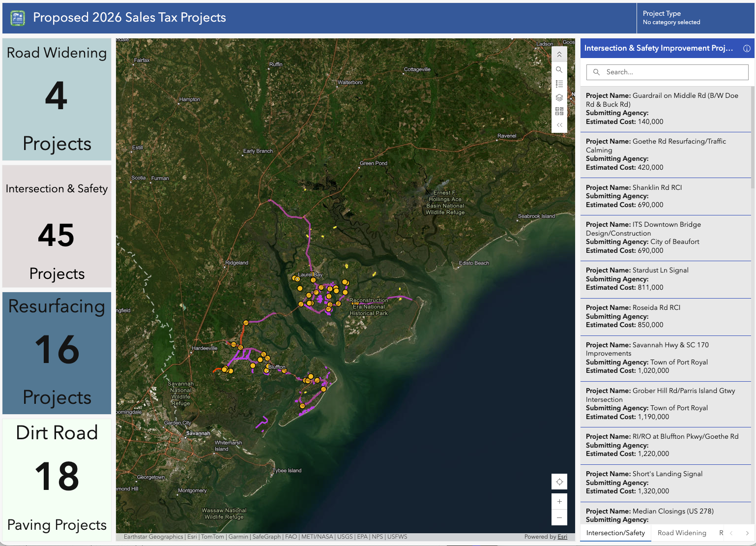Select the Shanklin Rd RCI project
Screen dimensions: 756x546
point(666,196)
